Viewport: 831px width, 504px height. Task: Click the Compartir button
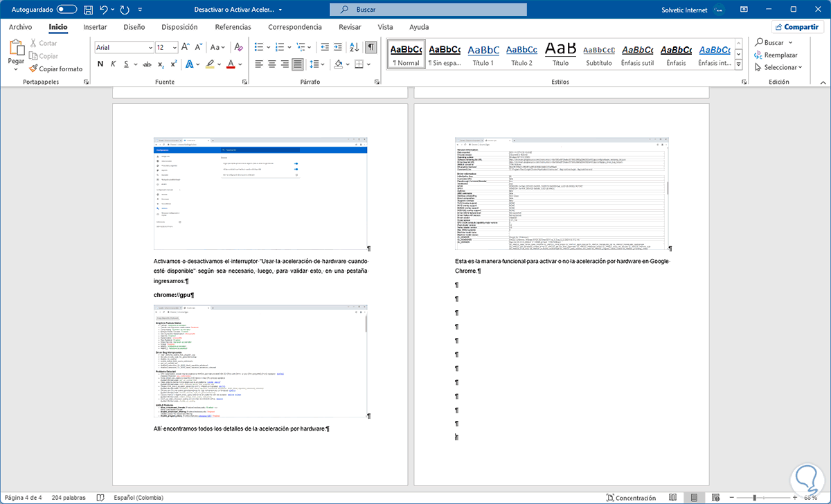[x=797, y=27]
